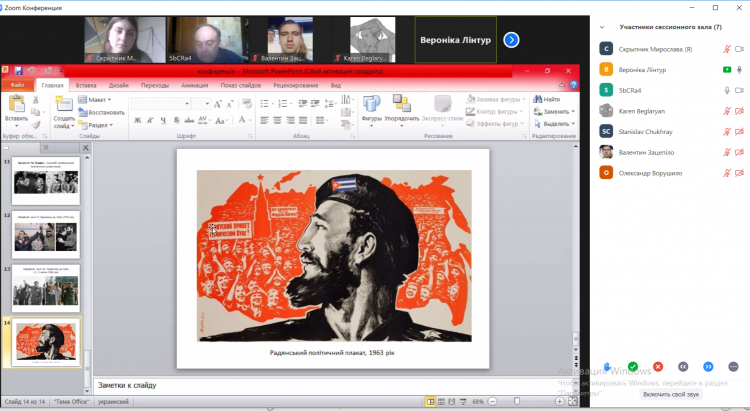This screenshot has height=411, width=750.
Task: Increase font size with the large A icon
Action: pos(218,104)
